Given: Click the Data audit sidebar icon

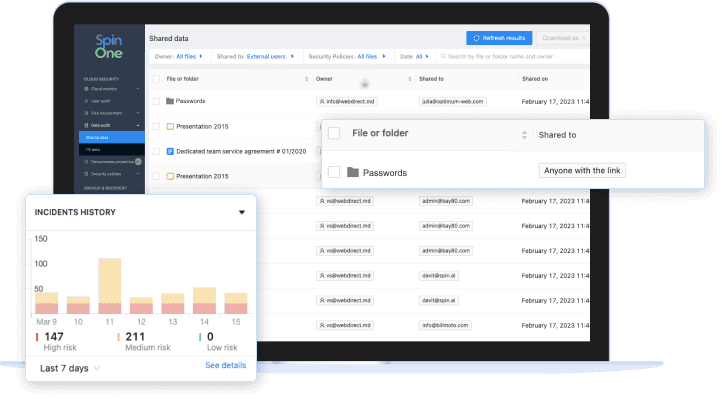Looking at the screenshot, I should [86, 125].
